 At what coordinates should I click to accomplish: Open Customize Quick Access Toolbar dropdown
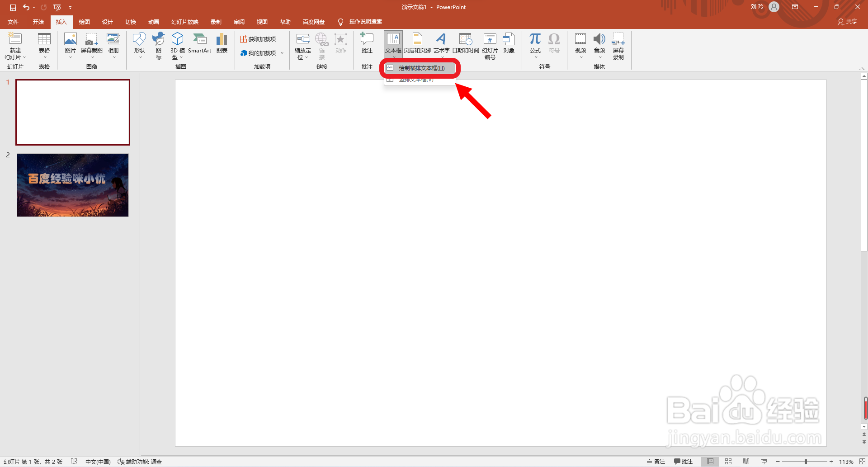[x=70, y=7]
